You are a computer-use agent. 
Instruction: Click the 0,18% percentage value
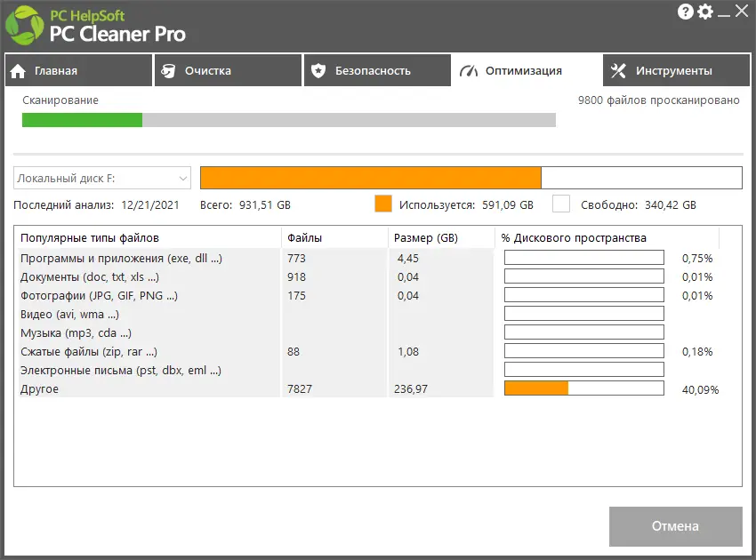click(x=697, y=352)
